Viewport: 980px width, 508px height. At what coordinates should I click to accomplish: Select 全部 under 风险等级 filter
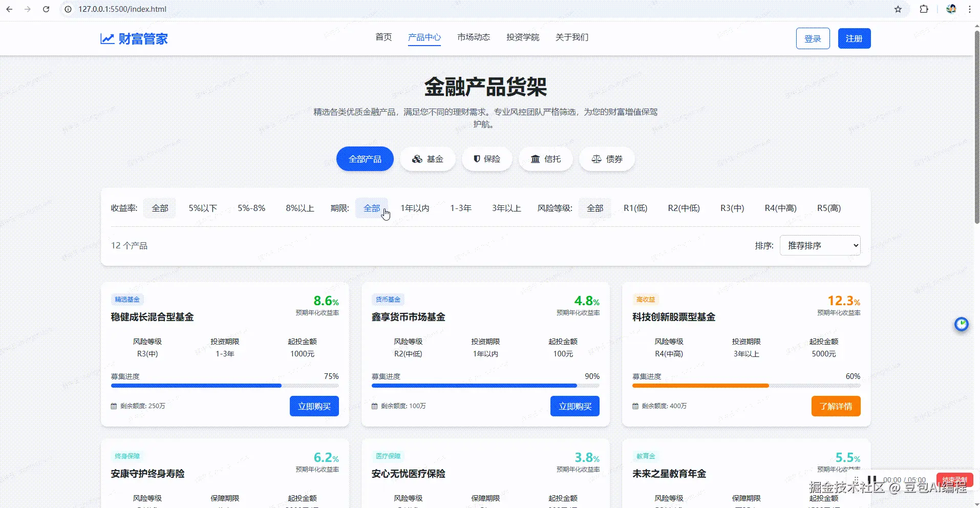pos(595,208)
